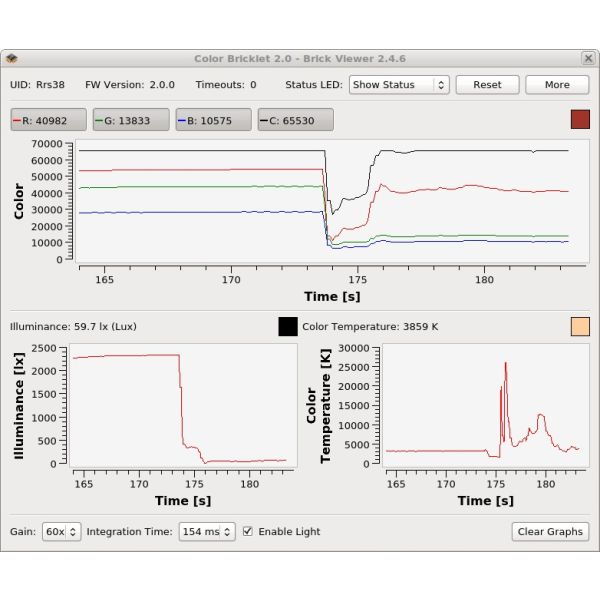Click the Color y-axis title
Image resolution: width=600 pixels, height=600 pixels.
pyautogui.click(x=18, y=201)
